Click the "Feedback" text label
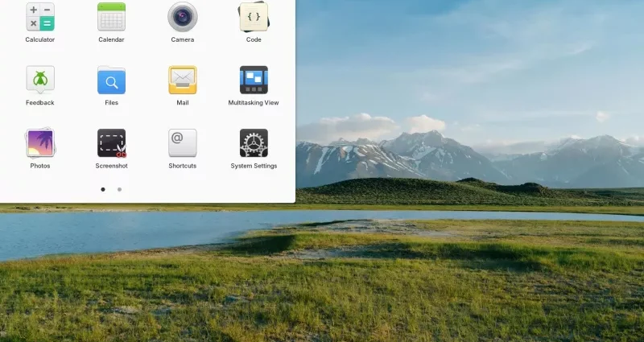644x342 pixels. coord(39,103)
